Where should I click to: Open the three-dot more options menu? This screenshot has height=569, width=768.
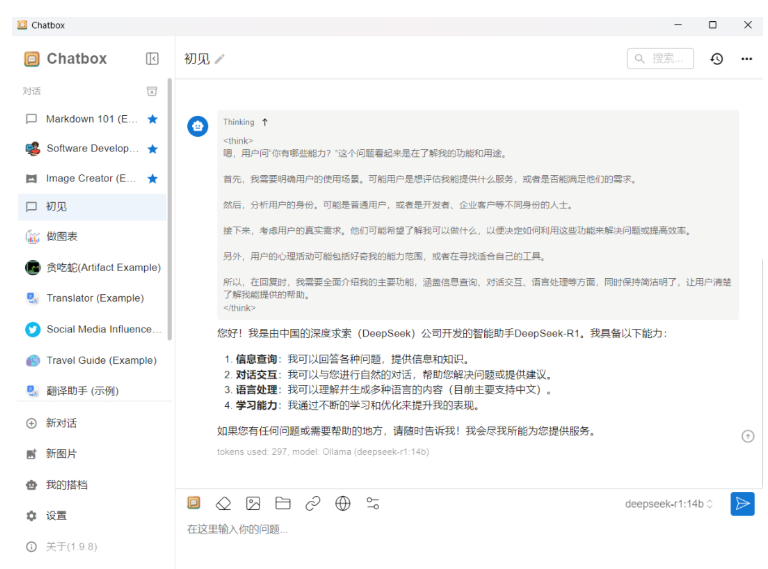pyautogui.click(x=746, y=59)
